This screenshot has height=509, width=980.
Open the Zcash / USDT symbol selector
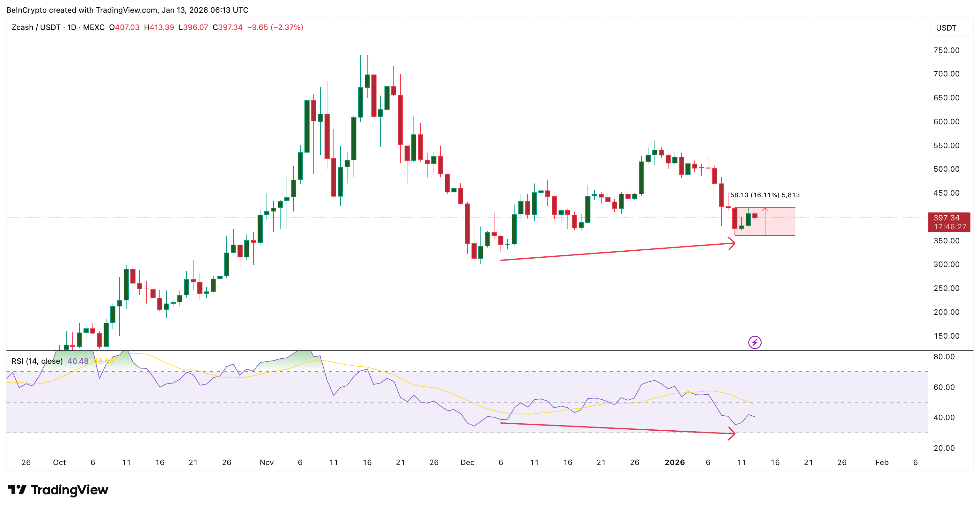pos(36,27)
